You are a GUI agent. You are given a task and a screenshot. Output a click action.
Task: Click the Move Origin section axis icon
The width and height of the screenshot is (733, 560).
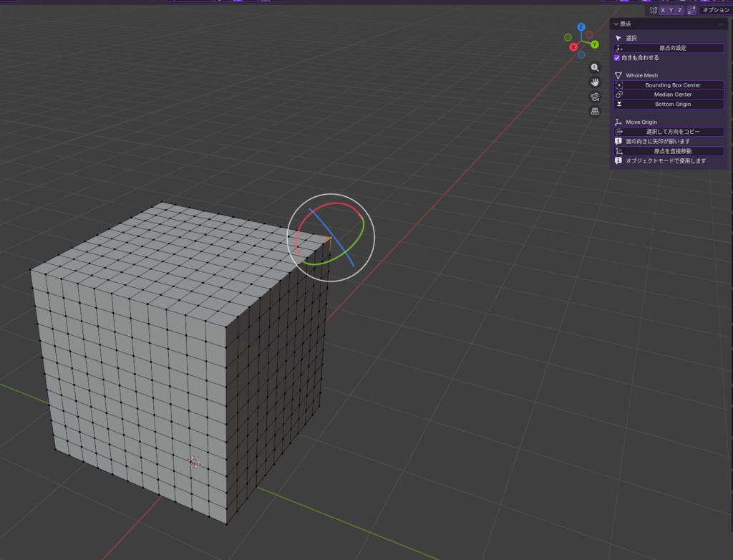[x=618, y=122]
